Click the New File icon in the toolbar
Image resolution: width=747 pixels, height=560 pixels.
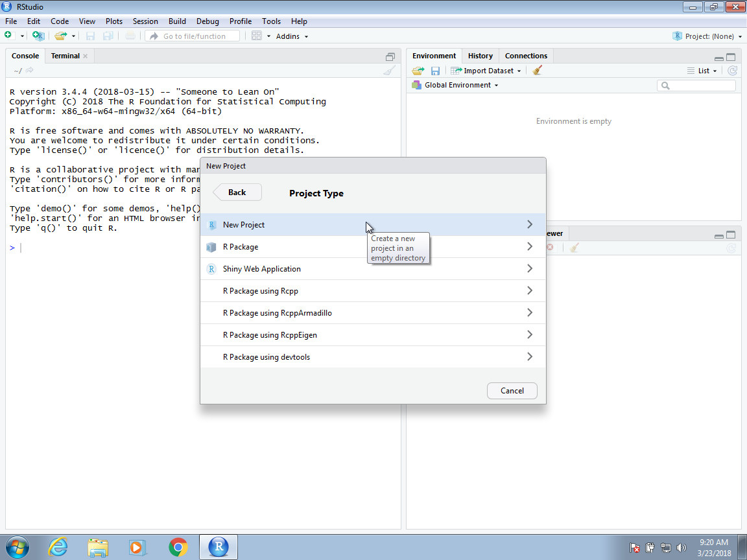point(8,35)
